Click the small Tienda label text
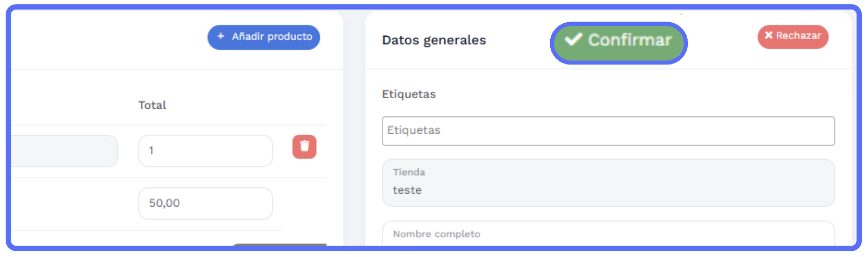 (409, 172)
